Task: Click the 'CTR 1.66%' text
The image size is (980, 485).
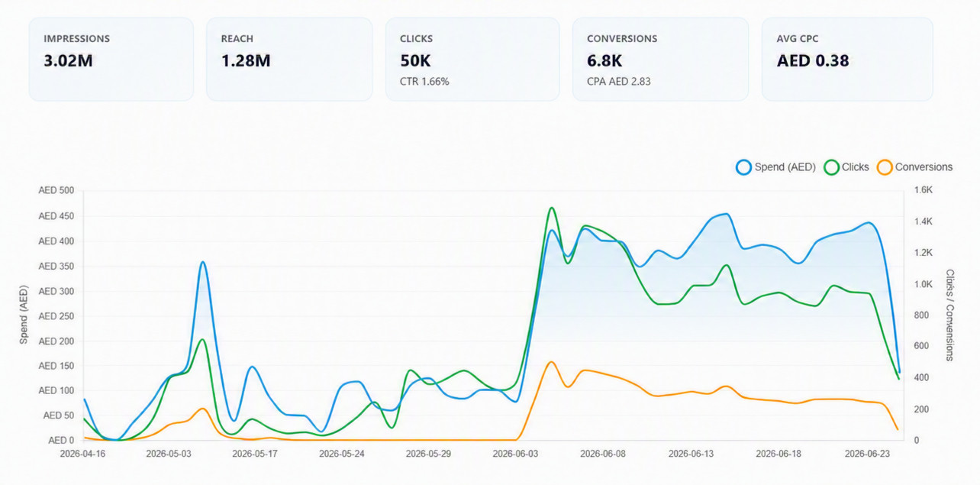Action: [424, 81]
